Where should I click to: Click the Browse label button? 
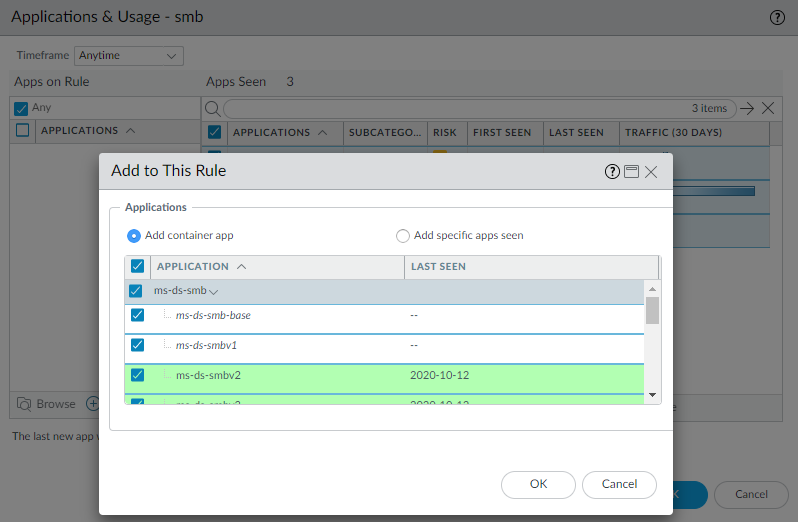(x=56, y=404)
